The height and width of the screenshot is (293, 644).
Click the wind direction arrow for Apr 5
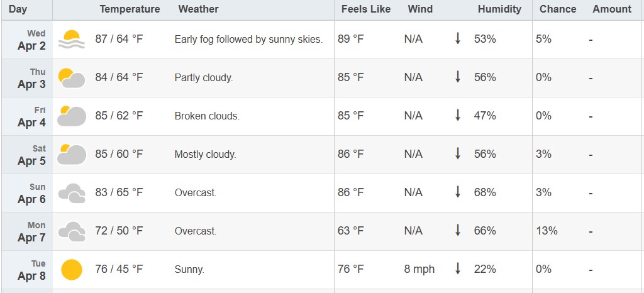tap(458, 154)
